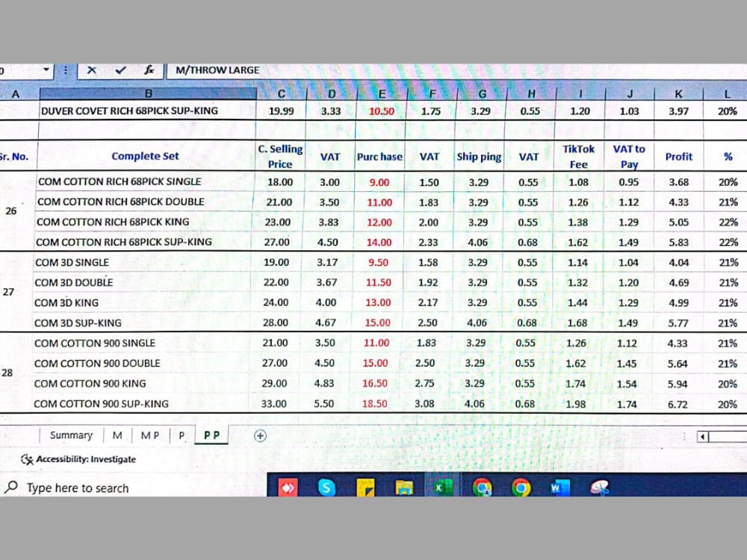Click the Excel icon in taskbar
Viewport: 747px width, 560px height.
(442, 487)
